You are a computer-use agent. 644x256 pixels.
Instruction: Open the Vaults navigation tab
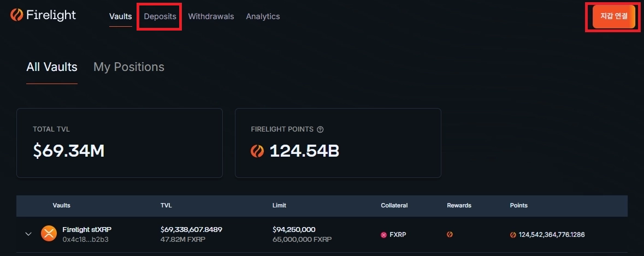pos(120,16)
